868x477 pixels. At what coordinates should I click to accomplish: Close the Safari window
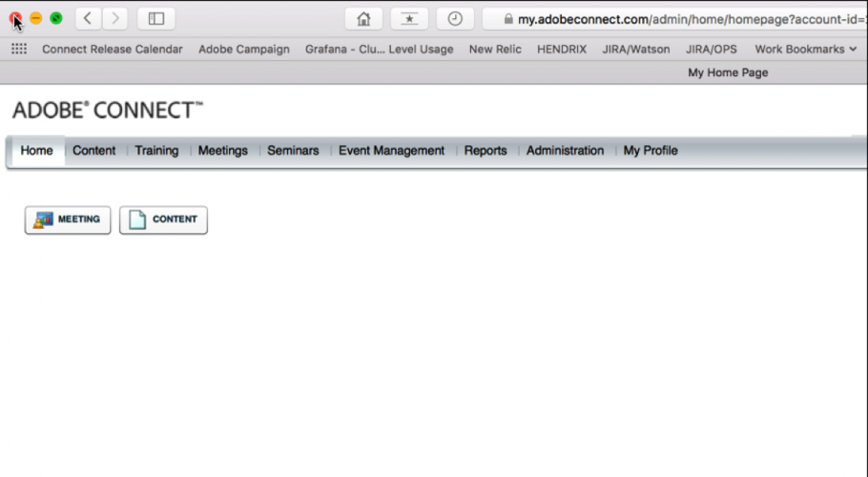pyautogui.click(x=15, y=18)
